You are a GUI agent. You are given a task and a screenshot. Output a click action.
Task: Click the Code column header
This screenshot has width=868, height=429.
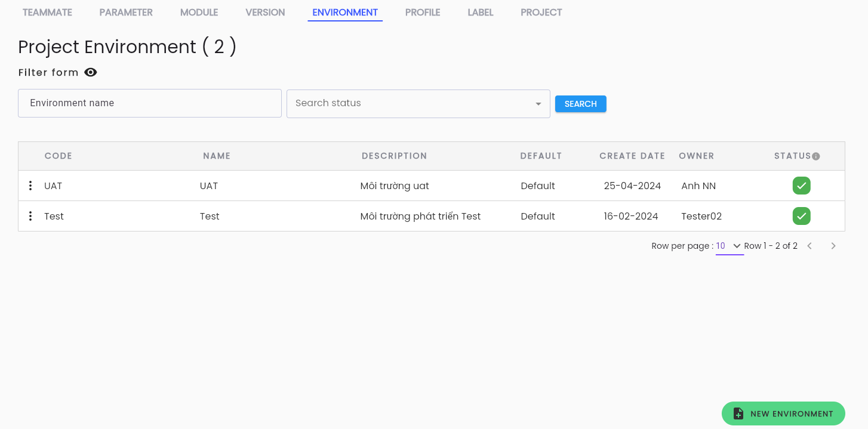pos(59,156)
